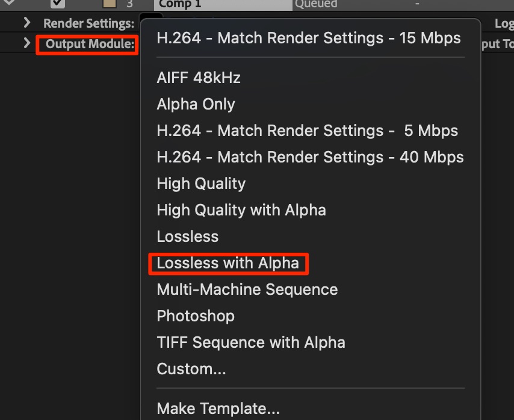Viewport: 514px width, 420px height.
Task: Choose Lossless with Alpha
Action: click(x=228, y=263)
